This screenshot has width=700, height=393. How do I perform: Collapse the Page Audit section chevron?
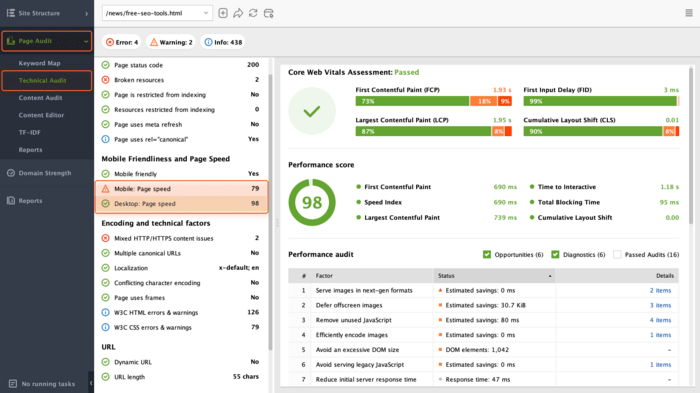[x=86, y=41]
